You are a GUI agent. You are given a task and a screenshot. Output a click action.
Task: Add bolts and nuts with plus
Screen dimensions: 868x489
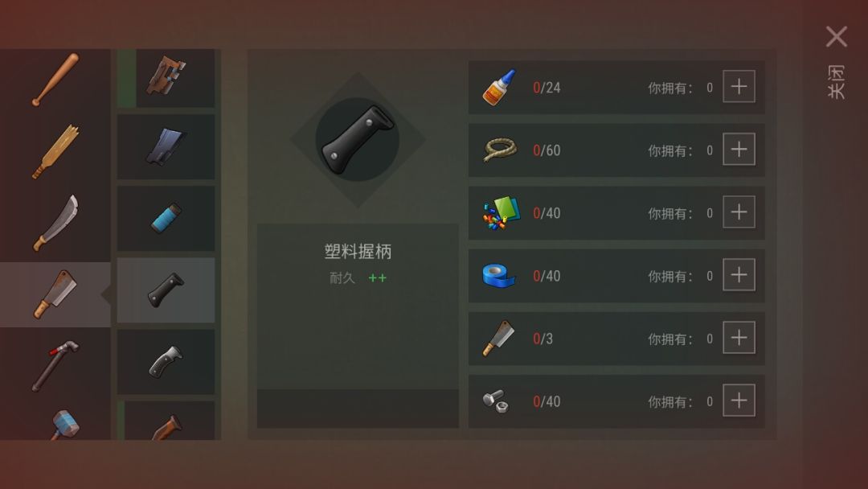pos(739,401)
